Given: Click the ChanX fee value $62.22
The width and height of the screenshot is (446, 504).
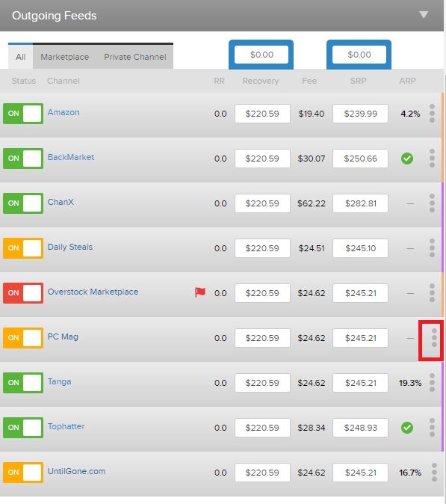Looking at the screenshot, I should (311, 203).
